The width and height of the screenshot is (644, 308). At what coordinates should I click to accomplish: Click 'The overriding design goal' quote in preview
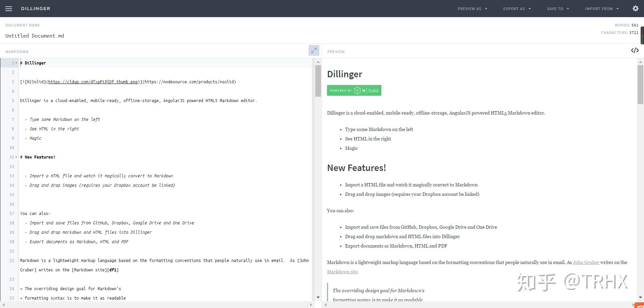(x=378, y=291)
